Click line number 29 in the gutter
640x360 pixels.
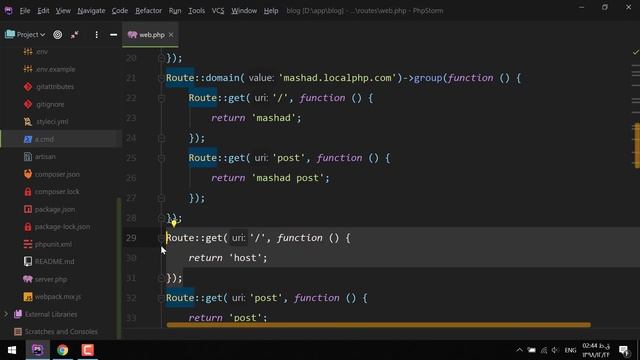pyautogui.click(x=131, y=238)
